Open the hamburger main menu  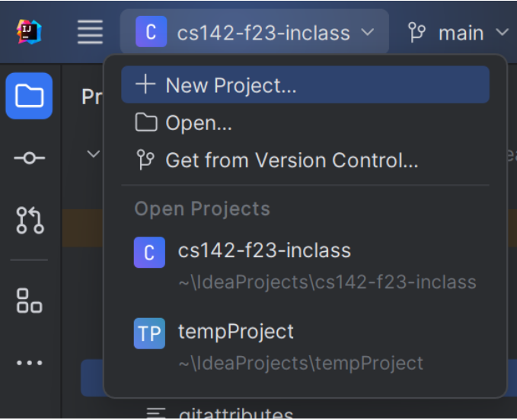pos(90,32)
